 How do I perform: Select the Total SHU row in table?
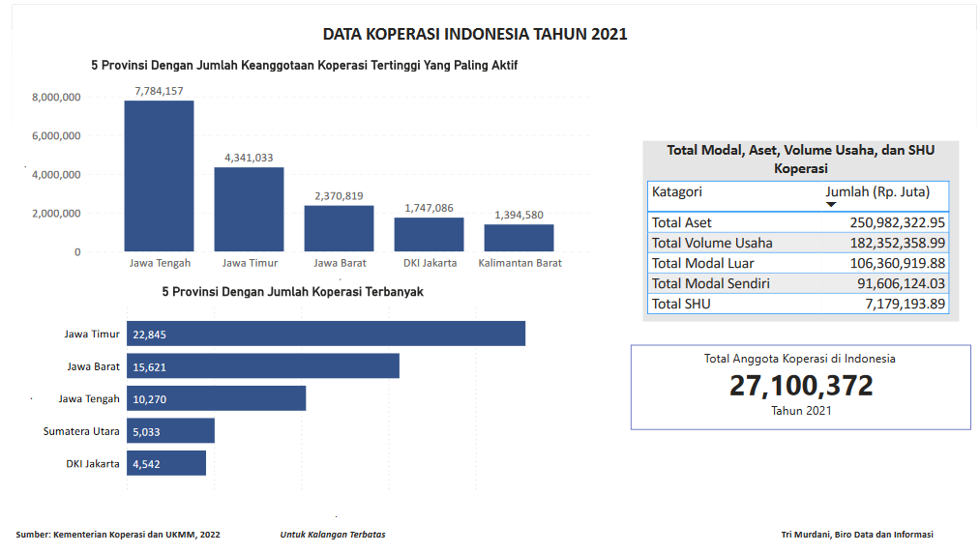798,304
